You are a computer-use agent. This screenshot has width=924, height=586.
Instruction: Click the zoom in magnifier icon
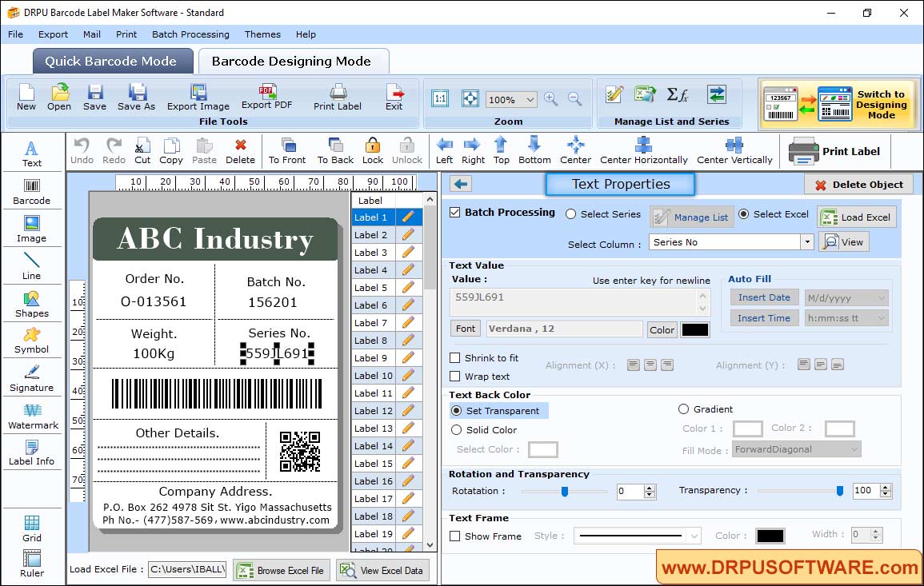click(x=551, y=99)
